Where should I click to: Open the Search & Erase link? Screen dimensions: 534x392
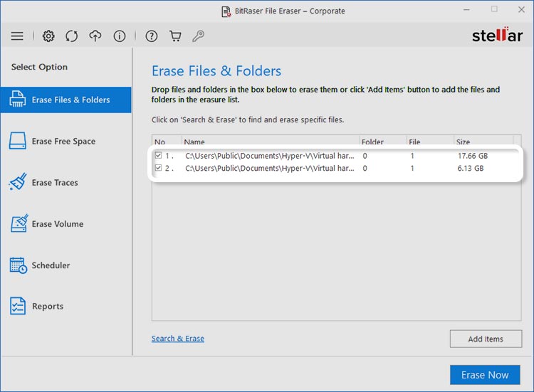(x=178, y=339)
